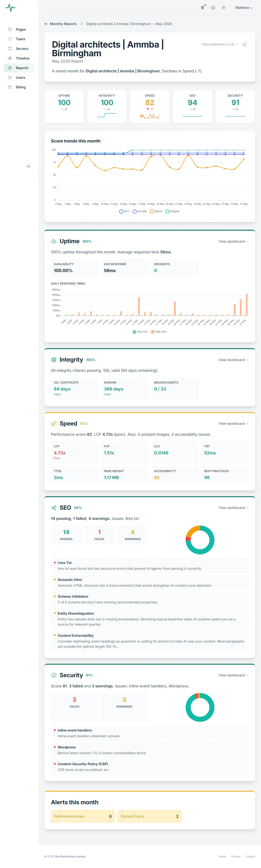Click the Speed score card
The image size is (261, 868).
click(x=149, y=106)
